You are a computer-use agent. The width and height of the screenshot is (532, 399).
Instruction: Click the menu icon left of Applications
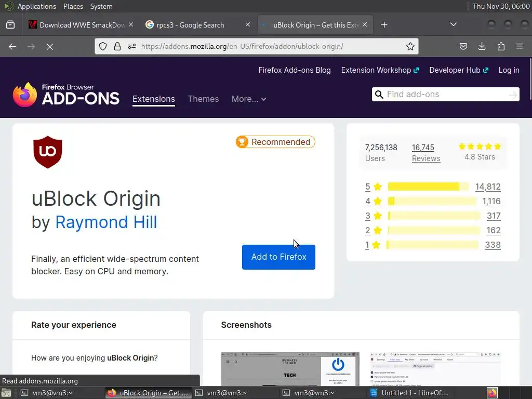coord(9,6)
